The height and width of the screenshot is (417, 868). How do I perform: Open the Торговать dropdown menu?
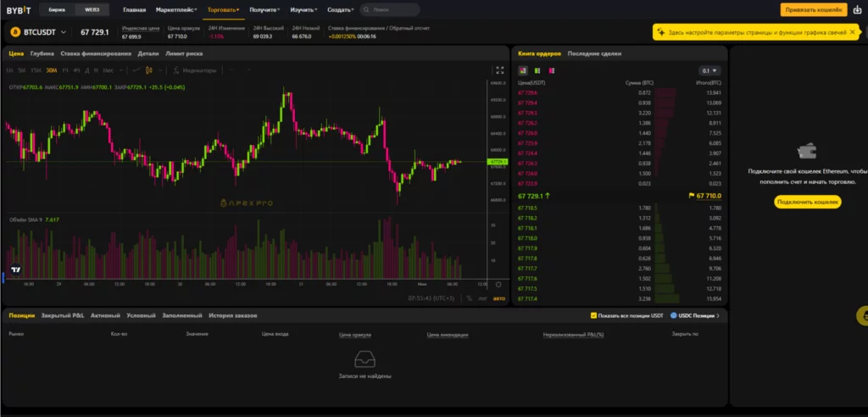click(224, 10)
